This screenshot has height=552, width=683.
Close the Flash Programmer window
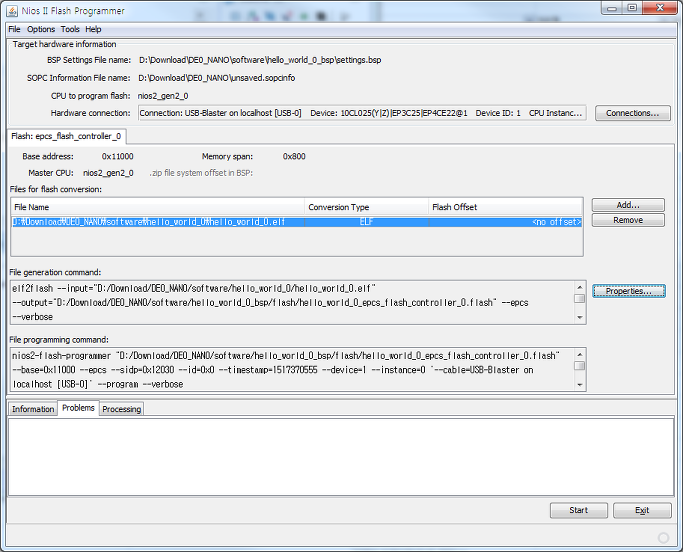click(x=659, y=8)
